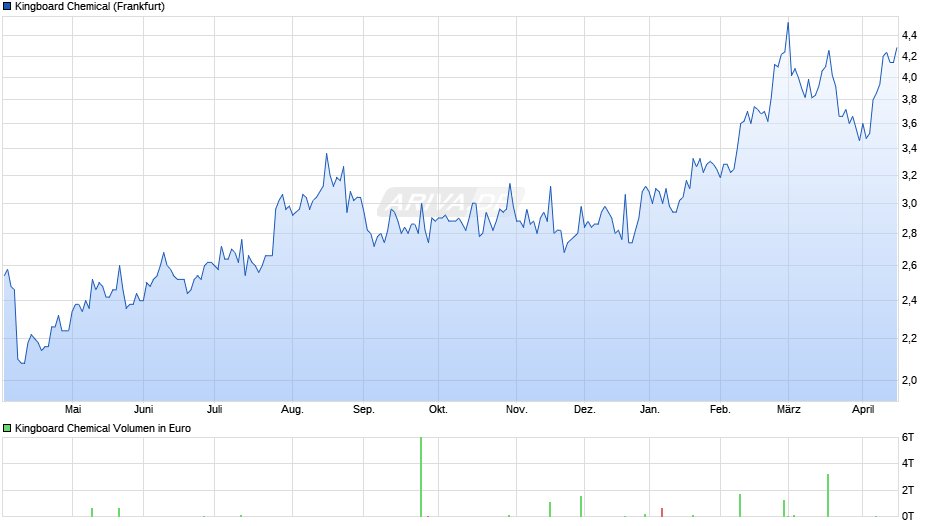
Task: Click the price peak in mid-August
Action: click(x=327, y=154)
